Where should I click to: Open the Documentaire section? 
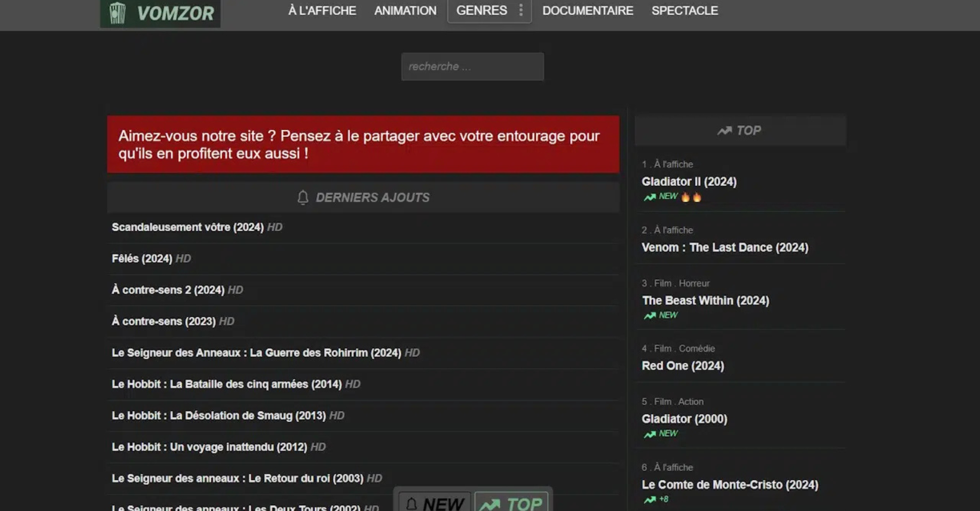pyautogui.click(x=587, y=11)
